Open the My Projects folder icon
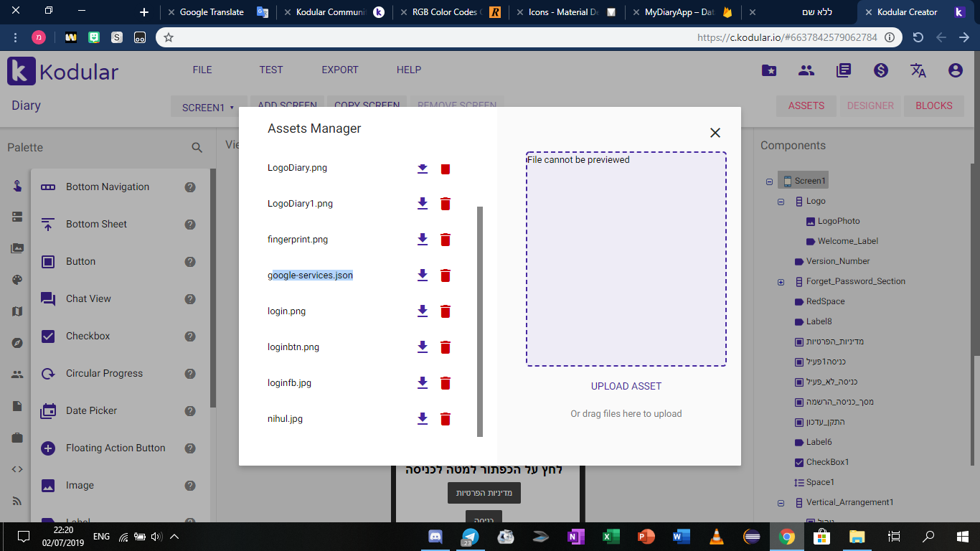Viewport: 980px width, 551px height. pos(768,70)
